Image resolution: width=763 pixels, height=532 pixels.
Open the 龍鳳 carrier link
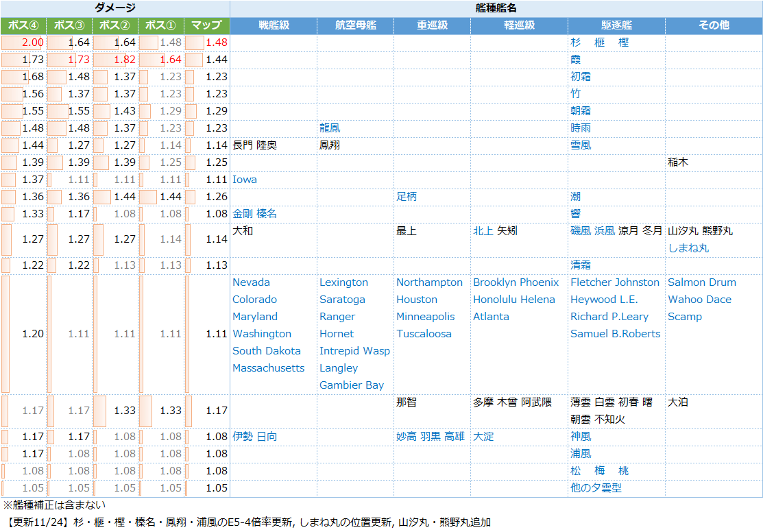(330, 128)
